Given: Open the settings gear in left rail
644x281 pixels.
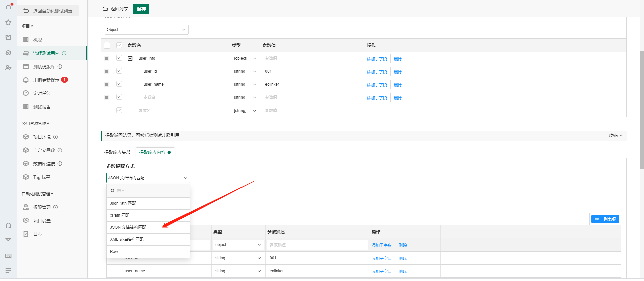Looking at the screenshot, I should pos(8,53).
